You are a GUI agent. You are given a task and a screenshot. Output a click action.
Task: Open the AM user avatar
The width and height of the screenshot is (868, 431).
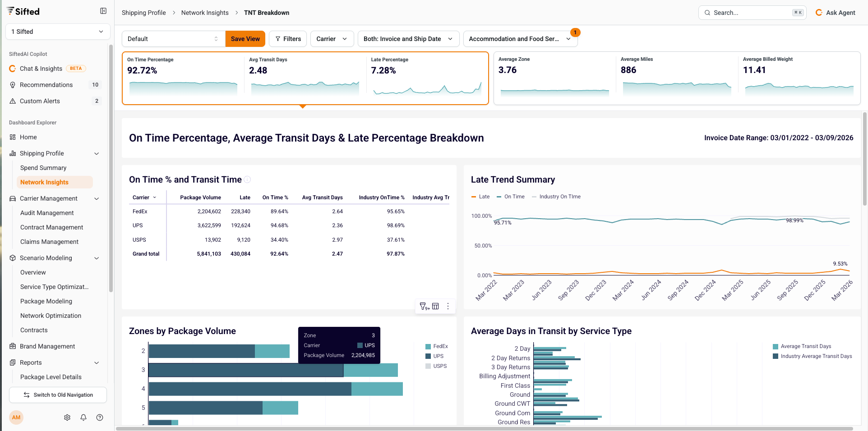pos(16,417)
